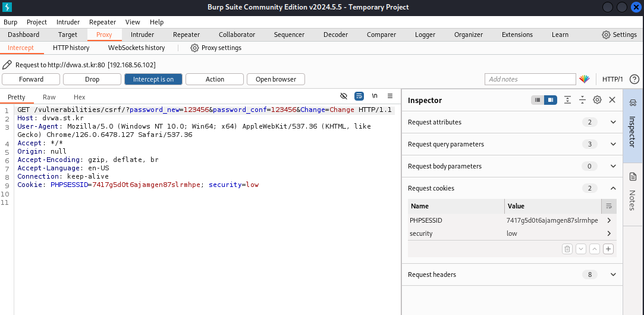This screenshot has height=315, width=644.
Task: Click the pencil edit target icon
Action: pyautogui.click(x=7, y=65)
